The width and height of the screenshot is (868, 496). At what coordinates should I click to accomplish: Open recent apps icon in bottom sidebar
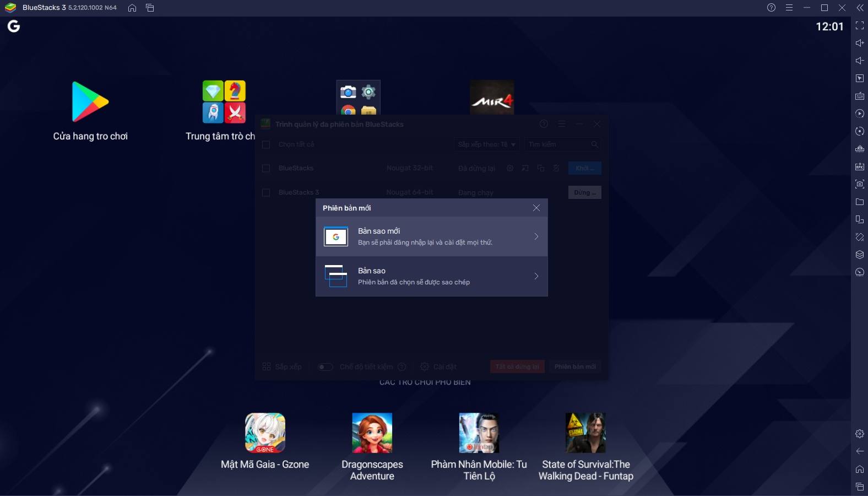point(859,487)
